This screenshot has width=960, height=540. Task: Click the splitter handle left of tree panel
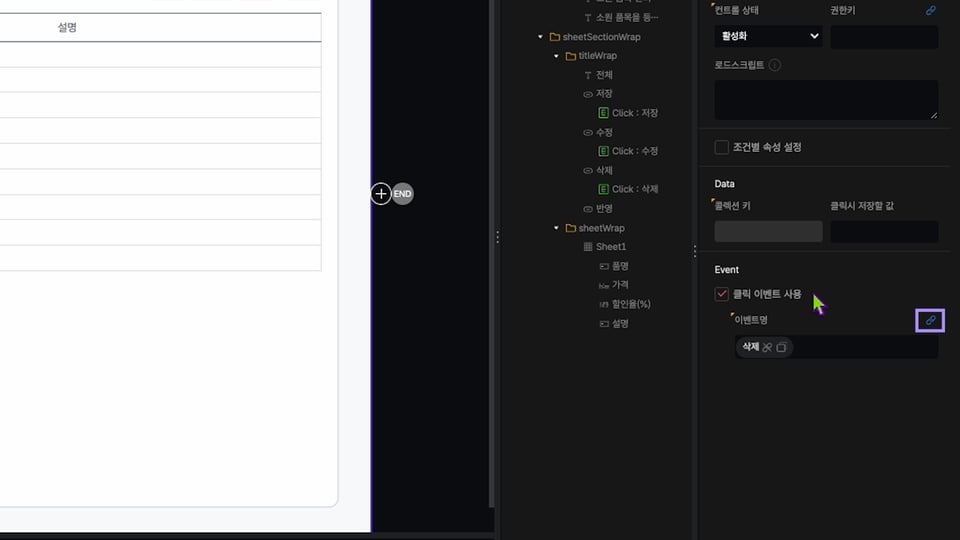coord(498,237)
